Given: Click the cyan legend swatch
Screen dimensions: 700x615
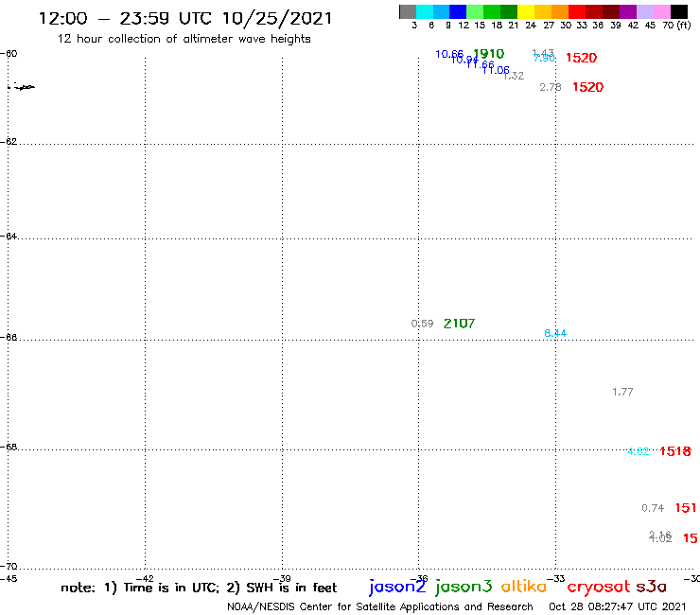Looking at the screenshot, I should (424, 11).
